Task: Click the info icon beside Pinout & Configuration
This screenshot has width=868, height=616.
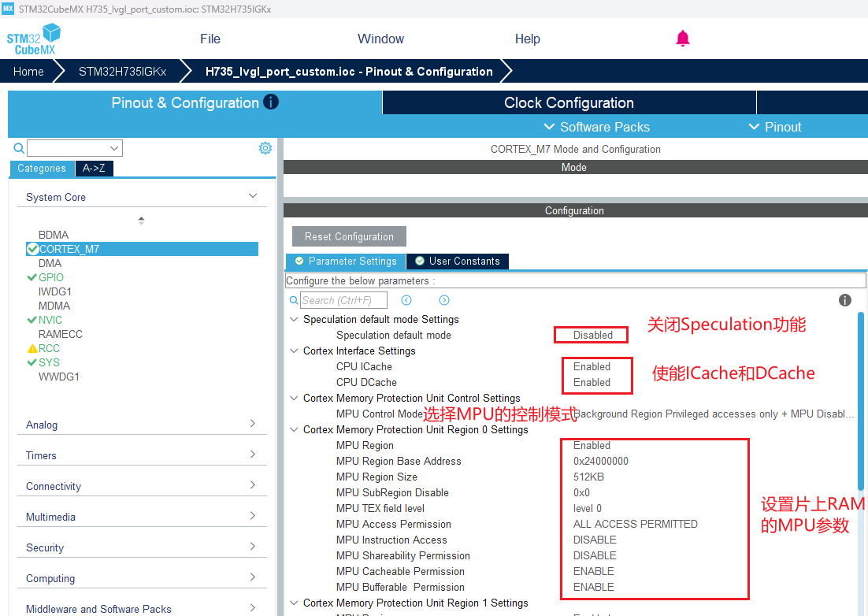Action: click(271, 102)
